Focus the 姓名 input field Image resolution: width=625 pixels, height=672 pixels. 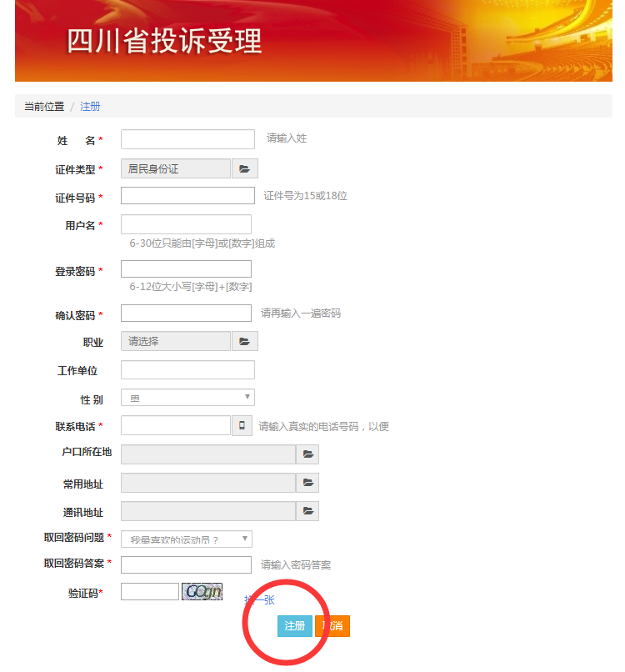187,139
